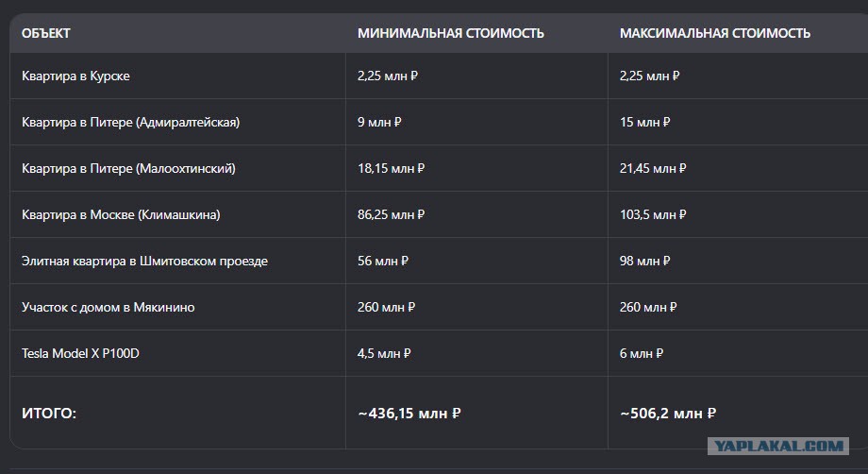This screenshot has height=474, width=868.
Task: Click Элитная квартира в Шмитовском проезде cell
Action: 144,261
